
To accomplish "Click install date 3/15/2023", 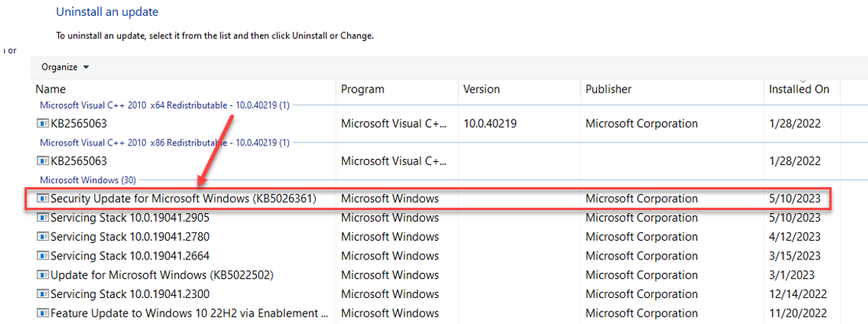I will pos(795,256).
